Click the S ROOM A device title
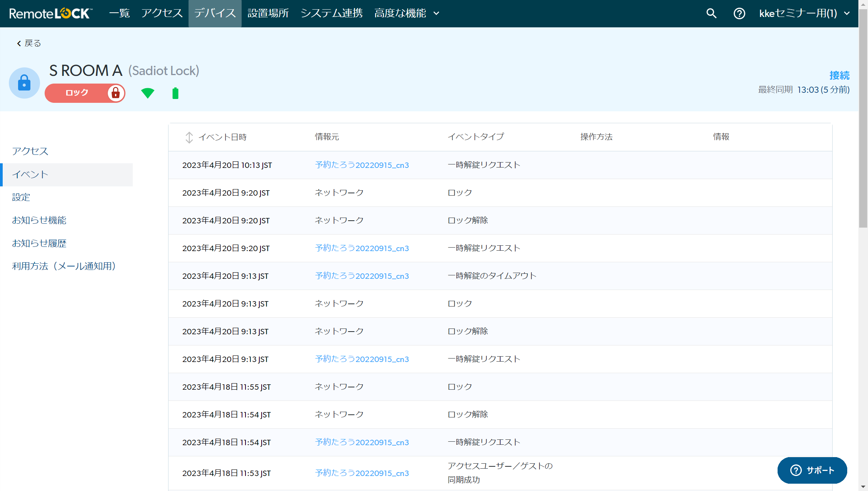 (x=86, y=70)
